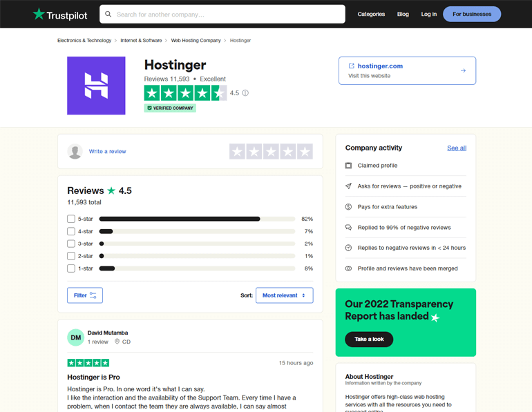Visit the hostinger.com website link

click(x=380, y=66)
